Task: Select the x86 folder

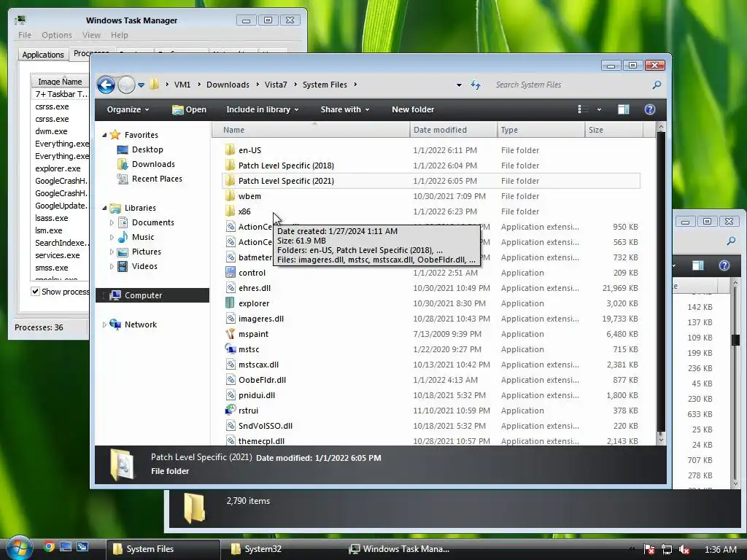Action: point(431,211)
